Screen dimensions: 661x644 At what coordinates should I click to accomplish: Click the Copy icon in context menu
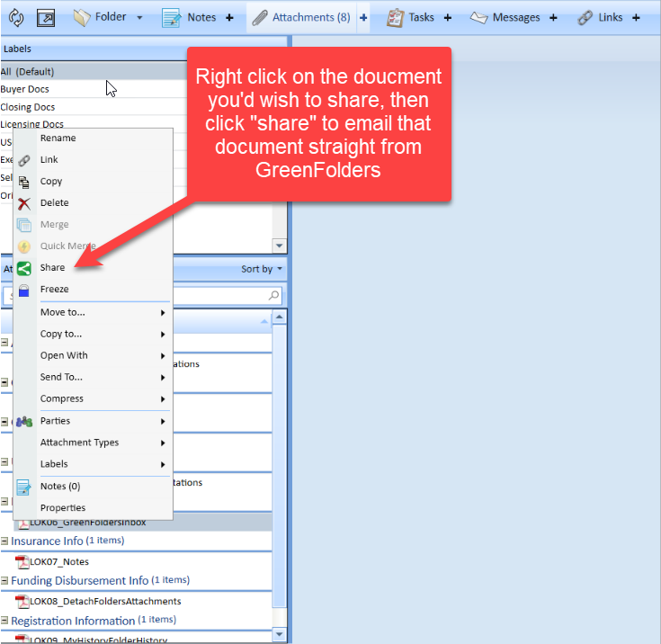[24, 182]
